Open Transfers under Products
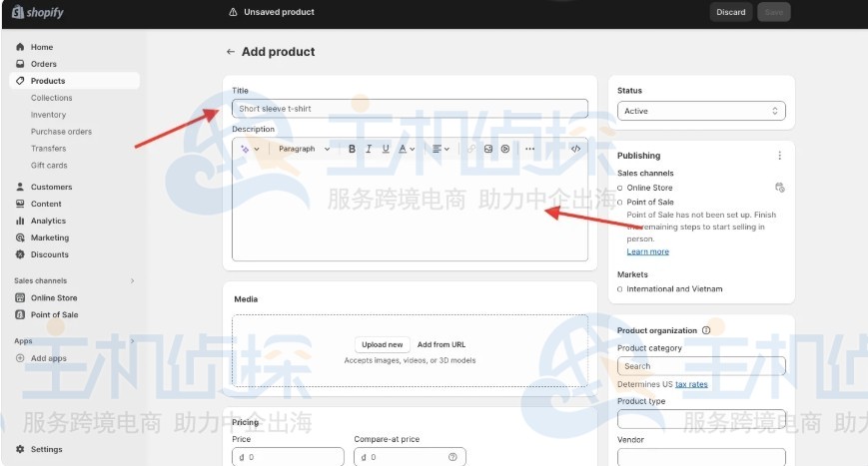 pyautogui.click(x=48, y=148)
